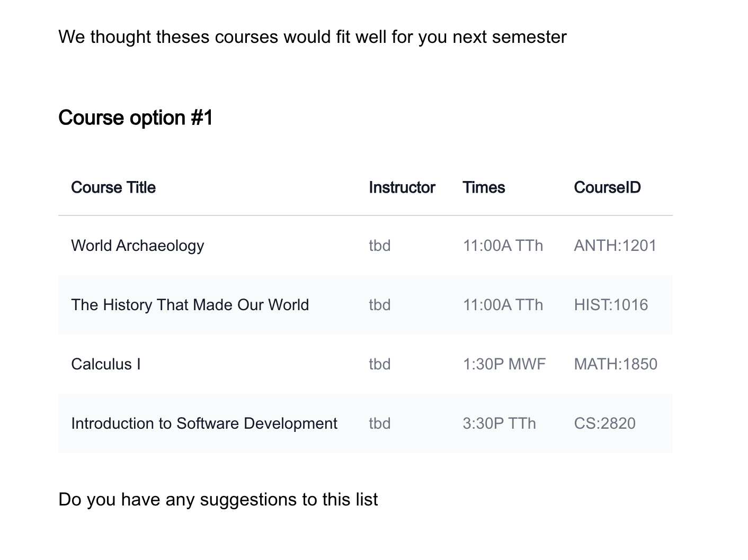Screen dimensions: 748x560
Task: Click the History course's 11:00A TTh time
Action: tap(503, 305)
